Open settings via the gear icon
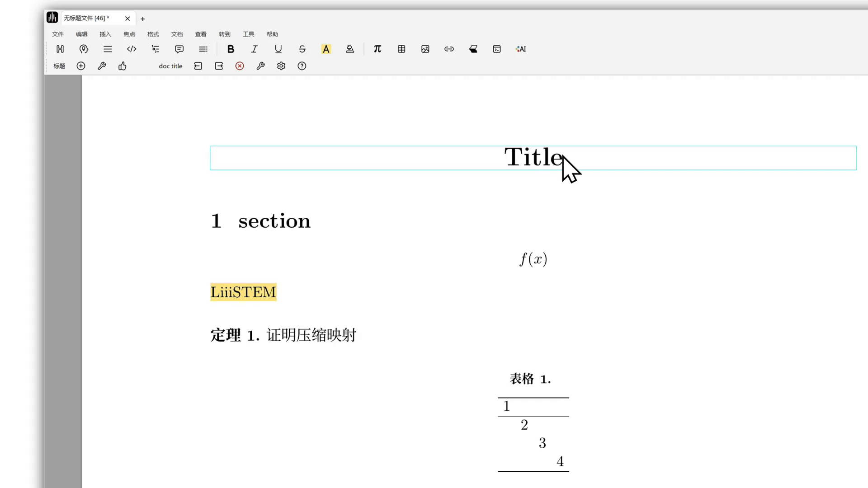This screenshot has height=488, width=868. pos(281,66)
